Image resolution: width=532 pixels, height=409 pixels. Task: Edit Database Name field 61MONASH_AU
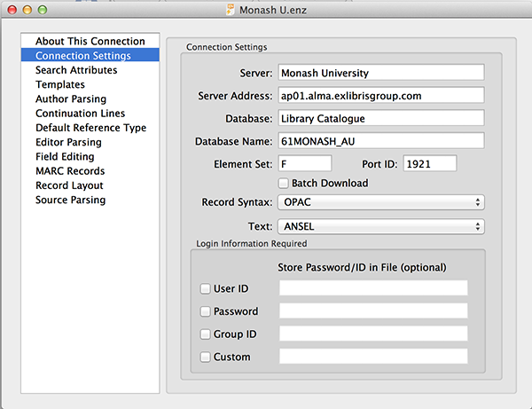(381, 141)
